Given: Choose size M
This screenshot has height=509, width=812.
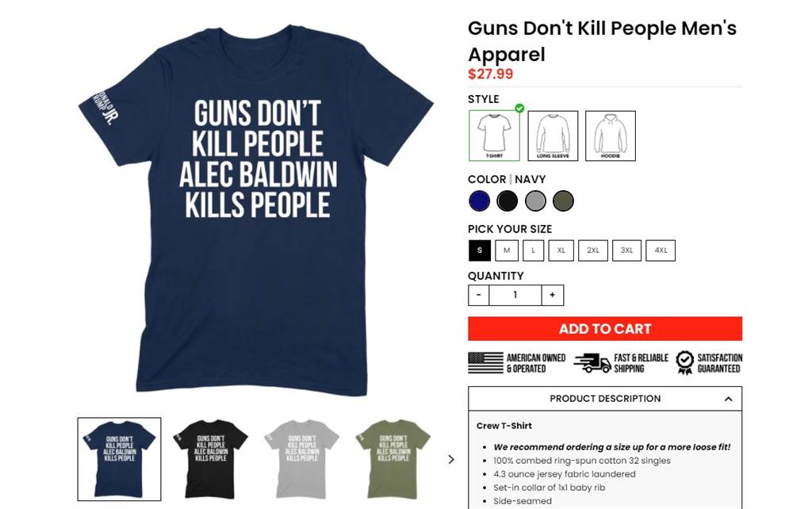Looking at the screenshot, I should 507,251.
